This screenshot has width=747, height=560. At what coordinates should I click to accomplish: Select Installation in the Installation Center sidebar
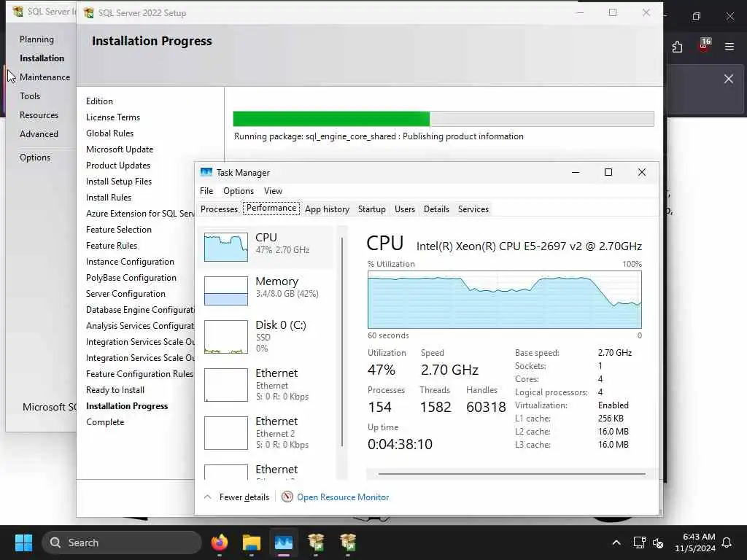tap(42, 58)
